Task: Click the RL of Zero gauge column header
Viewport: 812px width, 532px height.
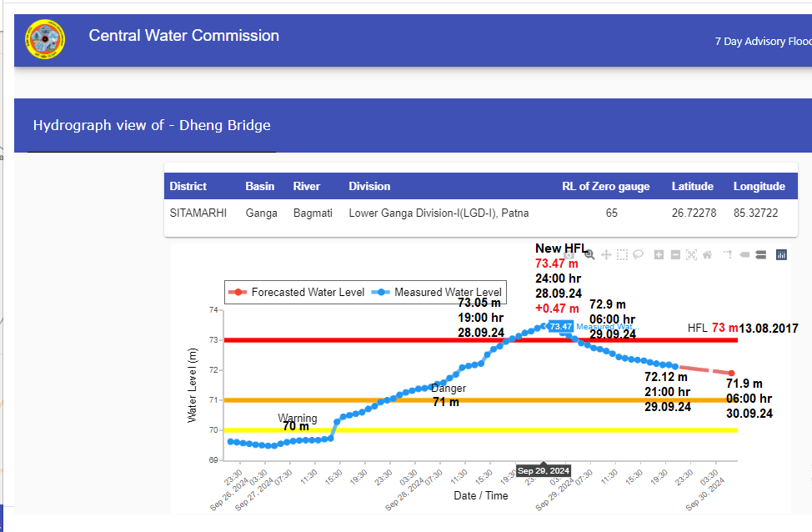Action: (x=606, y=186)
